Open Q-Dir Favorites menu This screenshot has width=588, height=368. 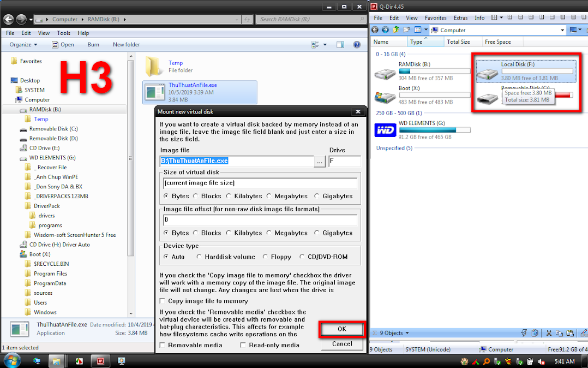coord(435,17)
